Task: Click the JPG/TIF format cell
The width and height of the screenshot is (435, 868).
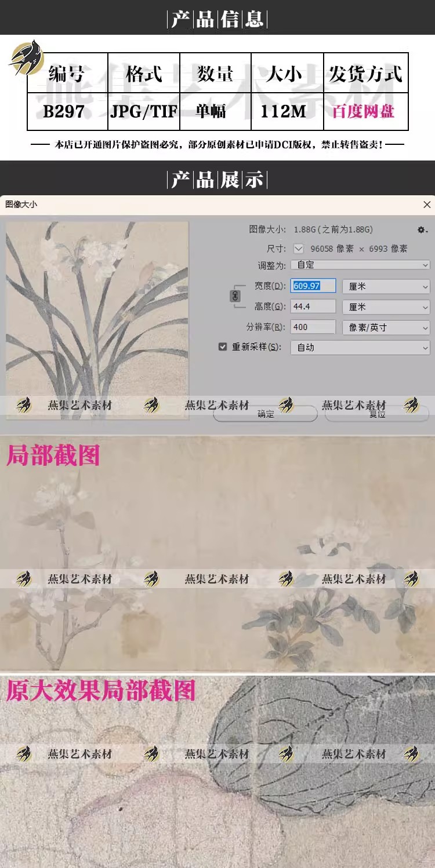Action: pos(144,111)
